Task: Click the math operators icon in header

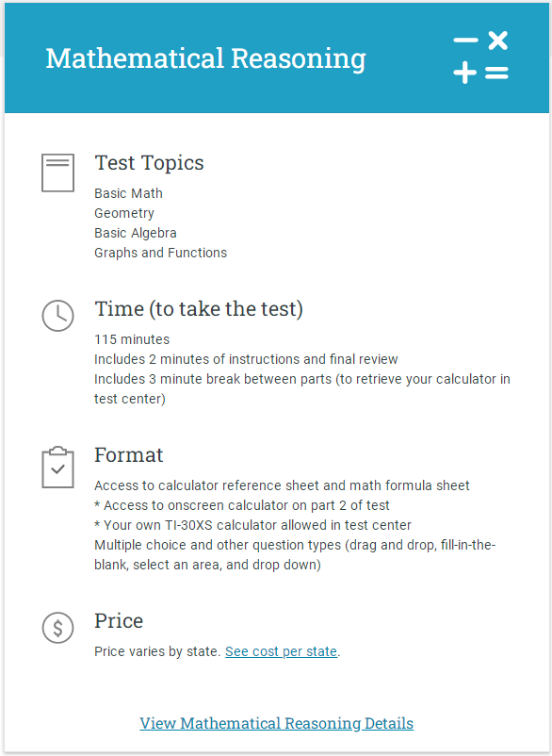Action: coord(480,58)
